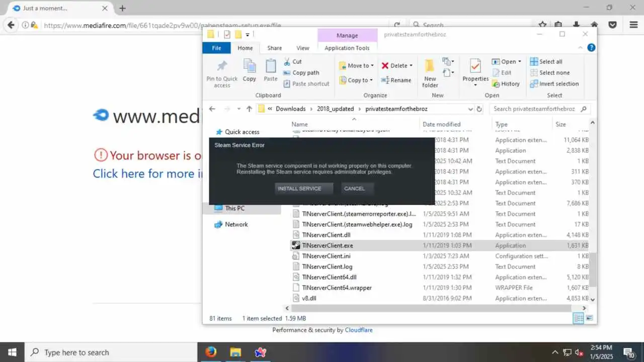Open Move to dropdown
Viewport: 644px width, 362px height.
point(356,65)
